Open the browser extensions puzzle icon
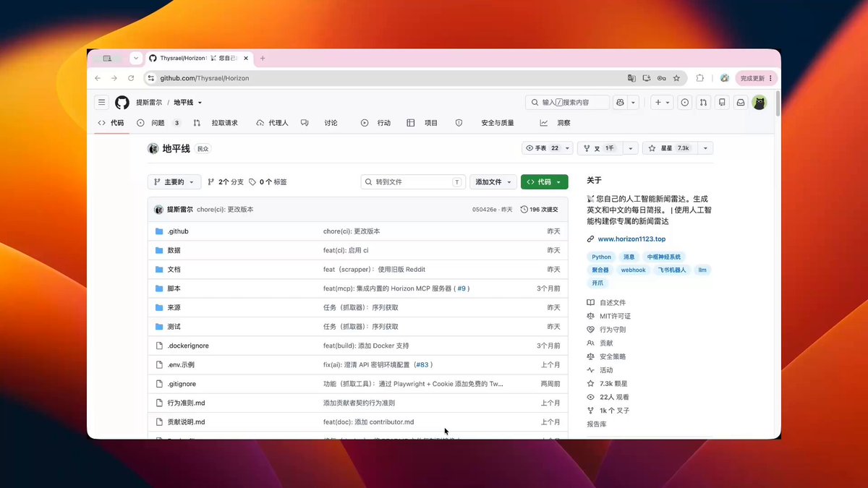The image size is (868, 488). 699,78
